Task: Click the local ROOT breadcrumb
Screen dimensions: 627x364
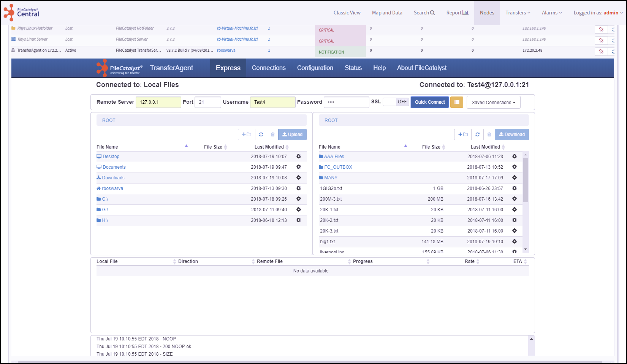Action: point(109,120)
